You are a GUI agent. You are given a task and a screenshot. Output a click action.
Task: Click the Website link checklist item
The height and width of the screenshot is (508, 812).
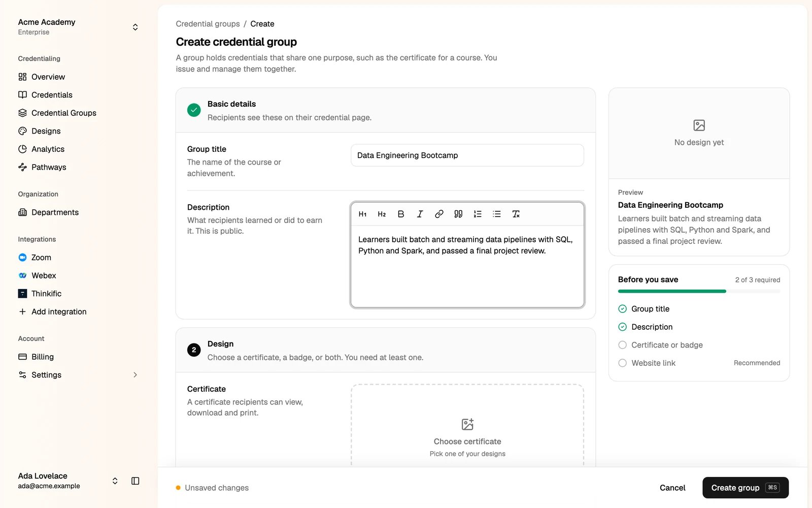tap(699, 363)
